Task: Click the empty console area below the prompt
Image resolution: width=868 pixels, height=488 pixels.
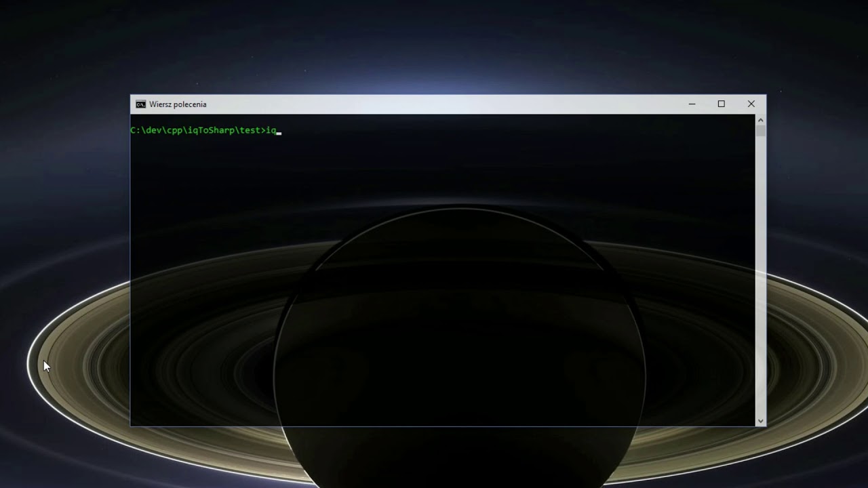Action: click(441, 271)
